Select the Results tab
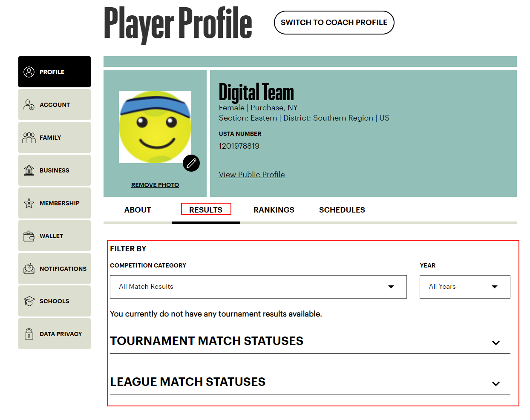The height and width of the screenshot is (420, 530). 206,210
